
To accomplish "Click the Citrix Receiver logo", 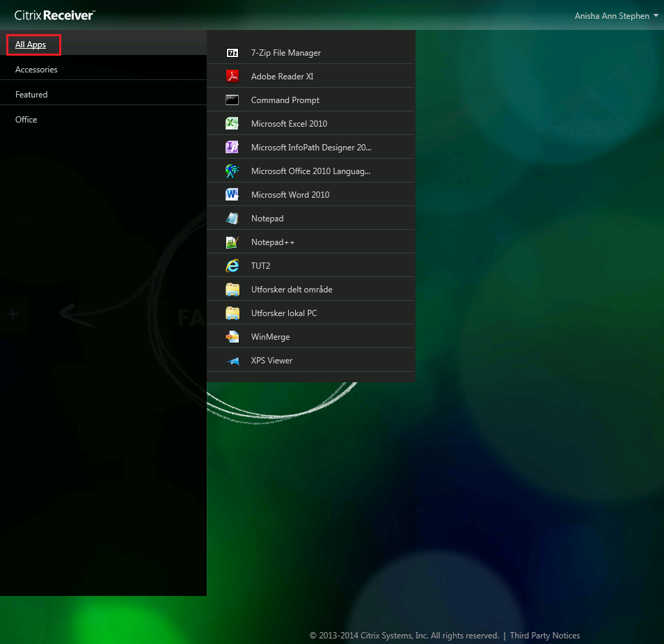I will [54, 16].
